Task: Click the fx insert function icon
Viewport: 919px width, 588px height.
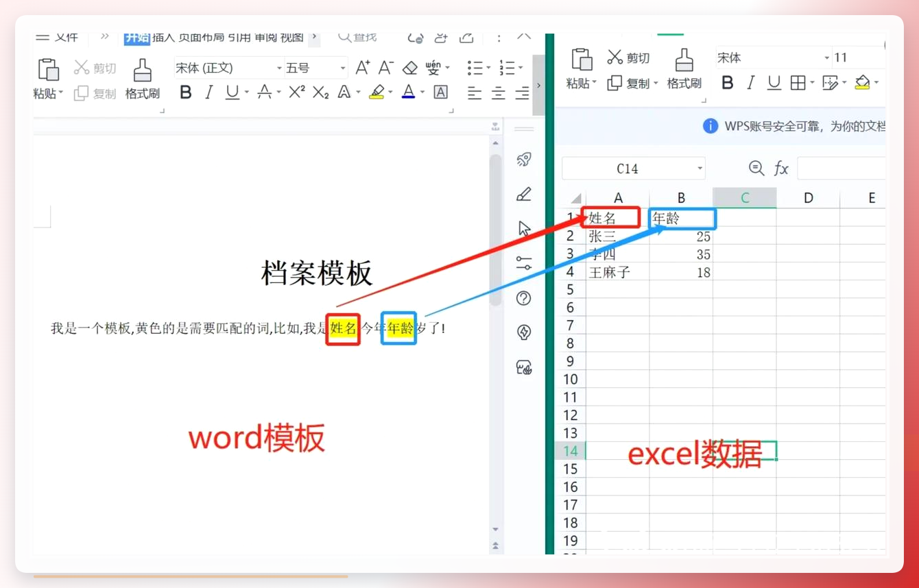Action: [x=781, y=168]
